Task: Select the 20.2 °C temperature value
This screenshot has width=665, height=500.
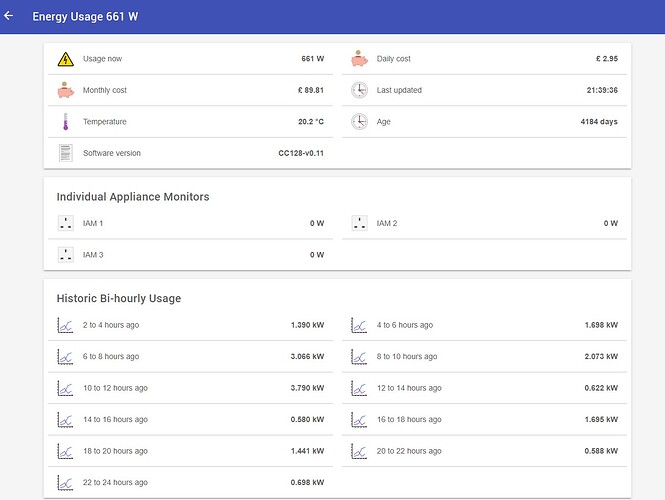Action: coord(311,122)
